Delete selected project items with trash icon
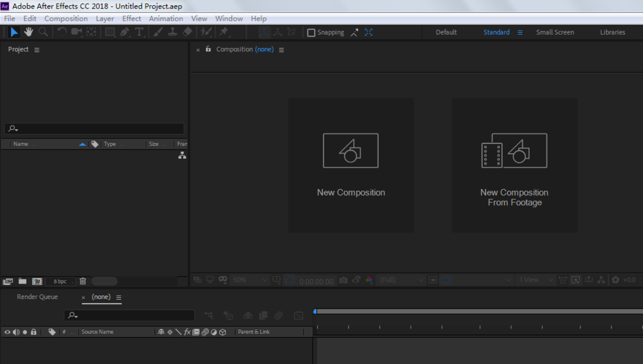 (x=83, y=281)
